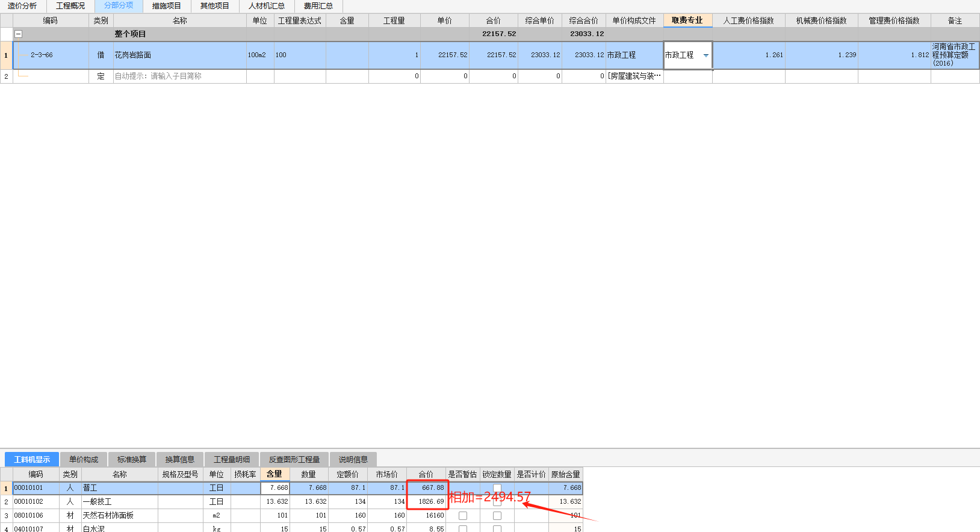The width and height of the screenshot is (980, 532).
Task: Click material name 天然石材饰面板
Action: 120,516
